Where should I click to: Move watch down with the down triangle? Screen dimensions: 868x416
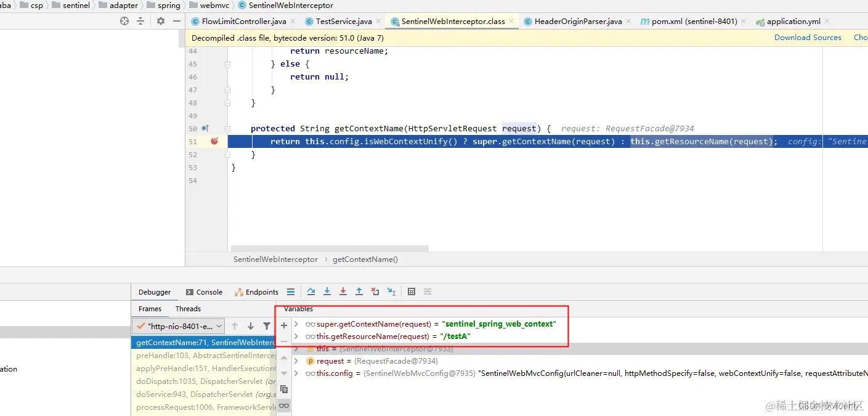pyautogui.click(x=284, y=373)
